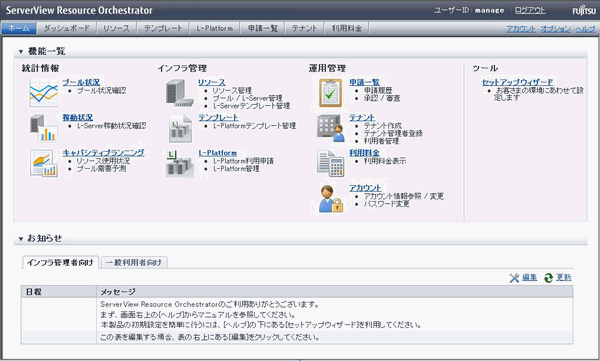The image size is (600, 361).
Task: Open the ヘルプ link
Action: 585,29
